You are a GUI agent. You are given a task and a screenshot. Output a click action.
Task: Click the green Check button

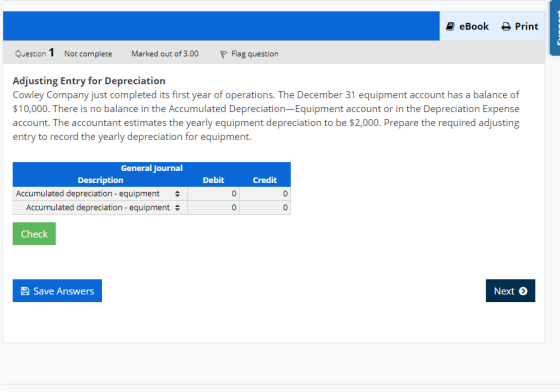[34, 233]
